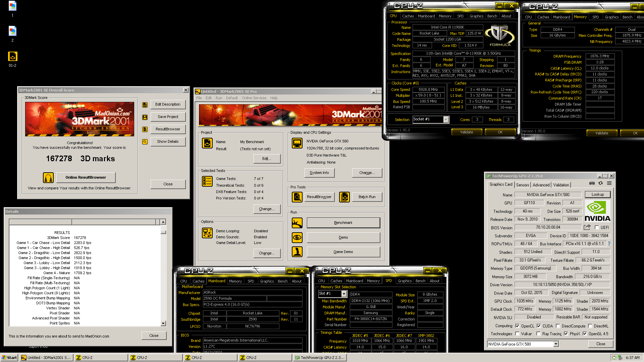
Task: Click the Batch Run button
Action: pos(367,197)
